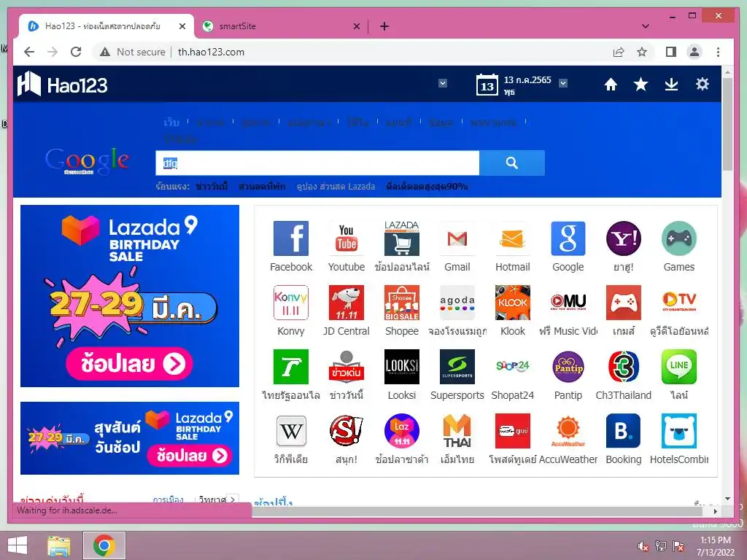Viewport: 747px width, 560px height.
Task: Open the Gmail shortcut icon
Action: point(457,238)
